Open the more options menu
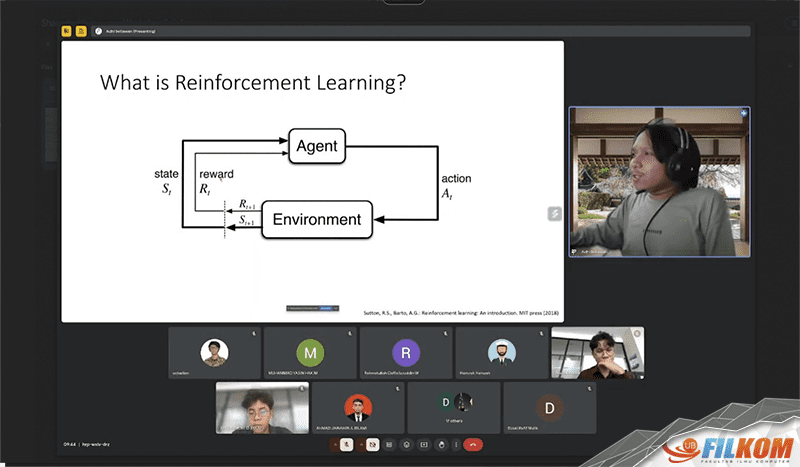This screenshot has width=800, height=467. tap(454, 443)
